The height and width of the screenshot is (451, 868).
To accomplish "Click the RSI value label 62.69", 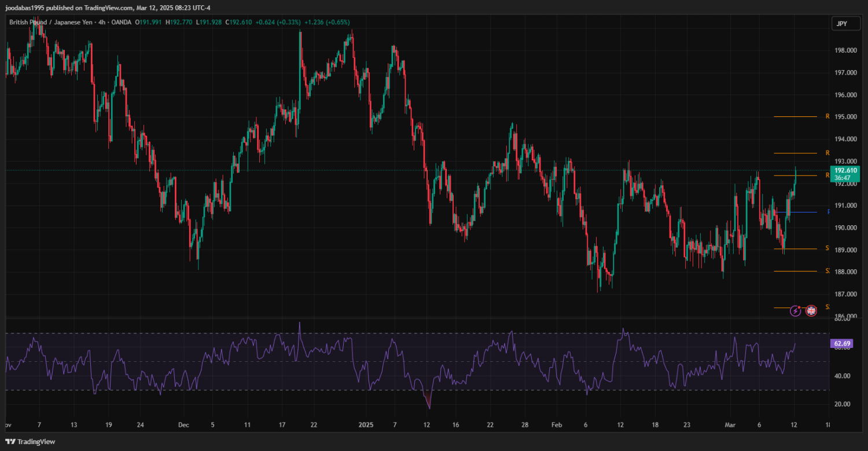I will 841,343.
